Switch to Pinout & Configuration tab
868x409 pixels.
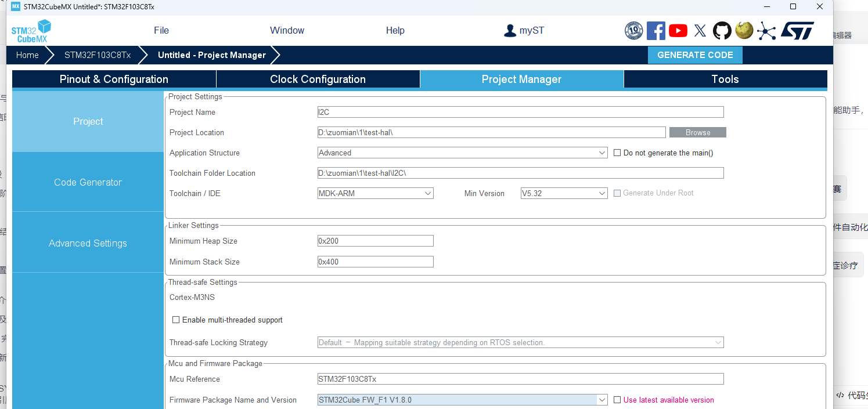(x=114, y=79)
